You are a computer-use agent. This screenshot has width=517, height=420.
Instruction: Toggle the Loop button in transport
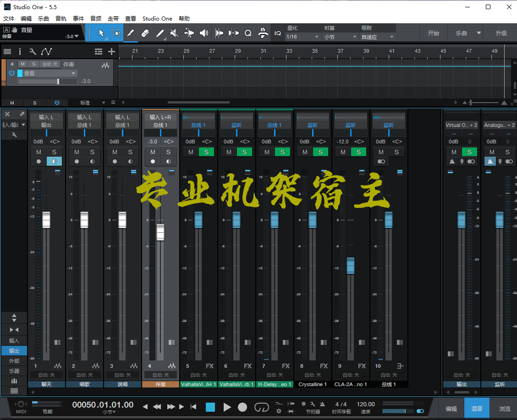pos(261,407)
